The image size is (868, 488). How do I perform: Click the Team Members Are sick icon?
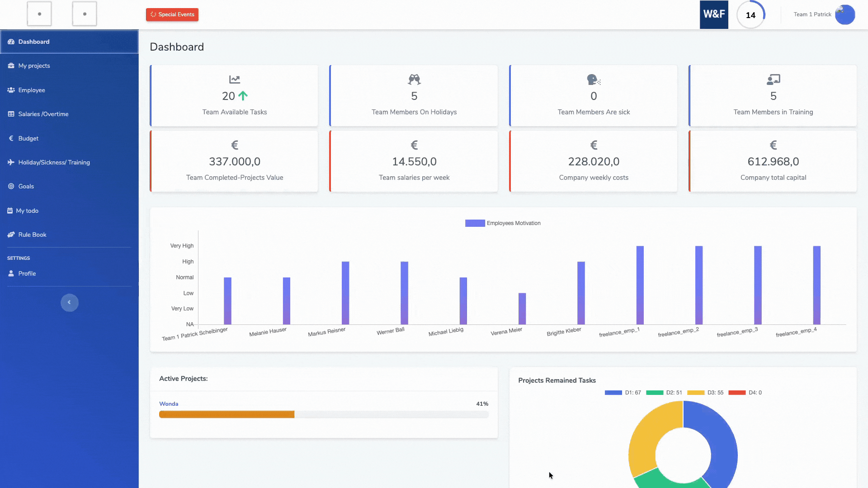(x=593, y=80)
